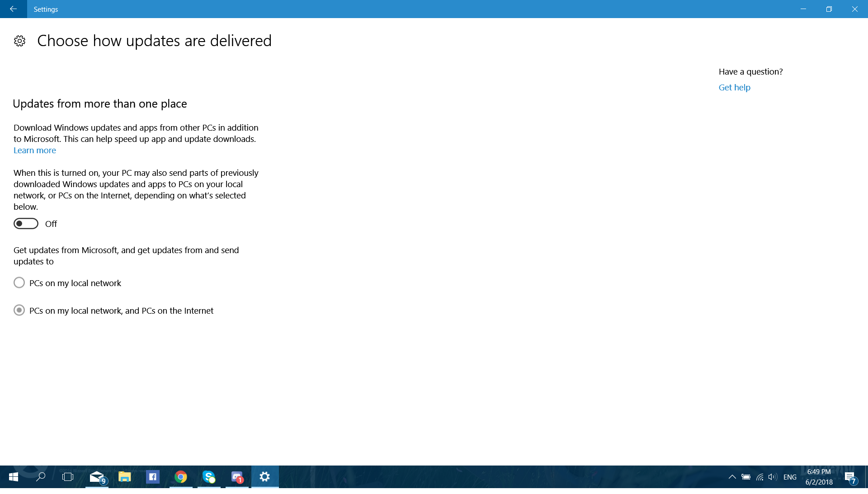The height and width of the screenshot is (494, 868).
Task: Select Settings gear in the taskbar
Action: point(265,477)
